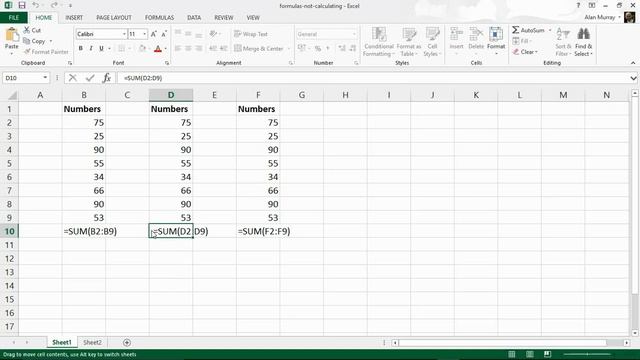Click the Select All corner triangle
This screenshot has height=360, width=640.
(13, 96)
